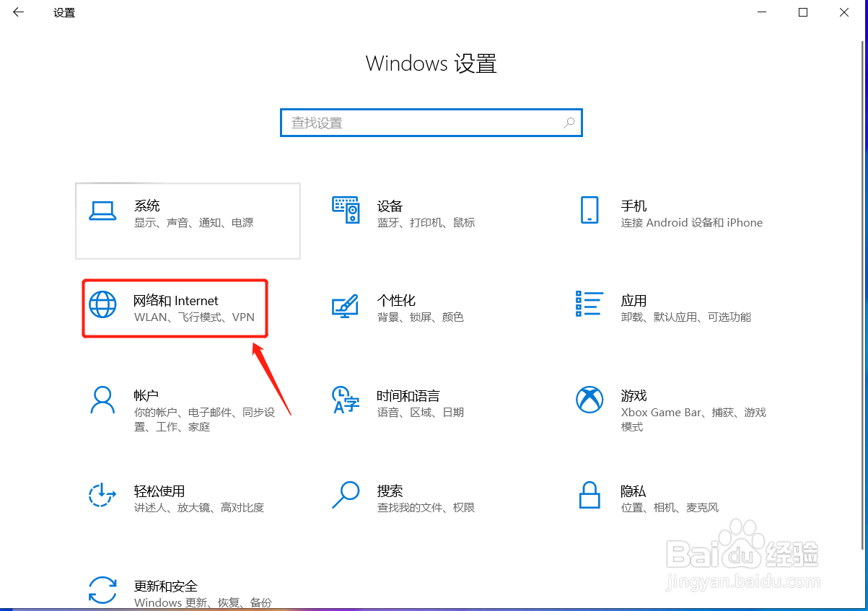Click 连接 Android 设备和 iPhone text
Image resolution: width=868 pixels, height=611 pixels.
coord(691,223)
